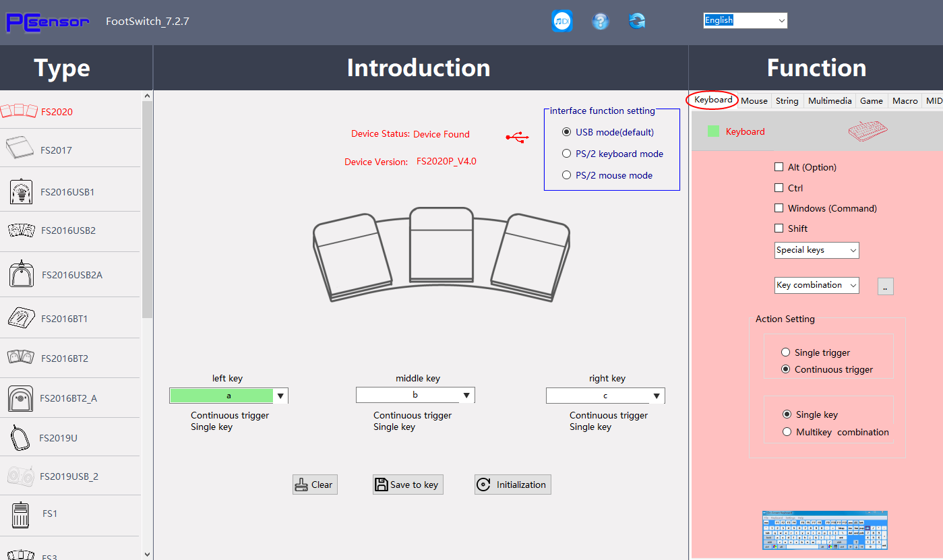Enable the Ctrl checkbox
The image size is (943, 560).
pyautogui.click(x=779, y=188)
